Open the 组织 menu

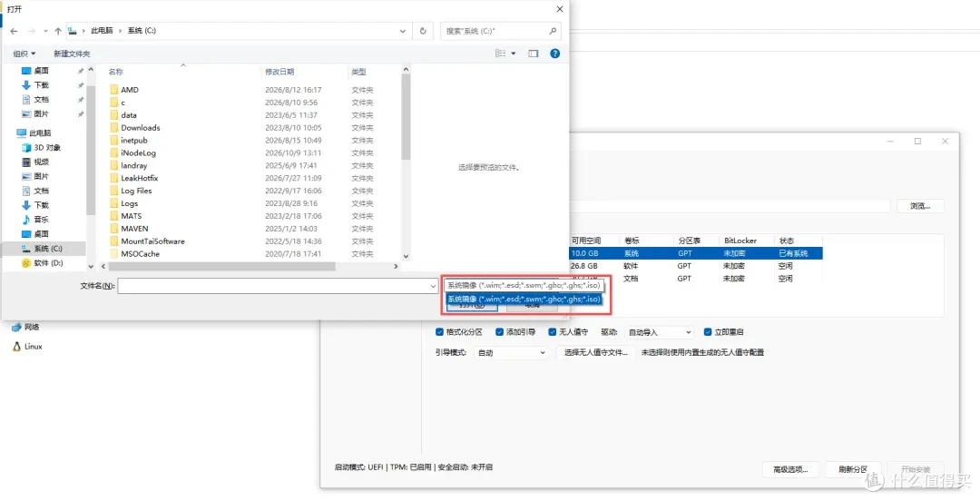coord(24,54)
